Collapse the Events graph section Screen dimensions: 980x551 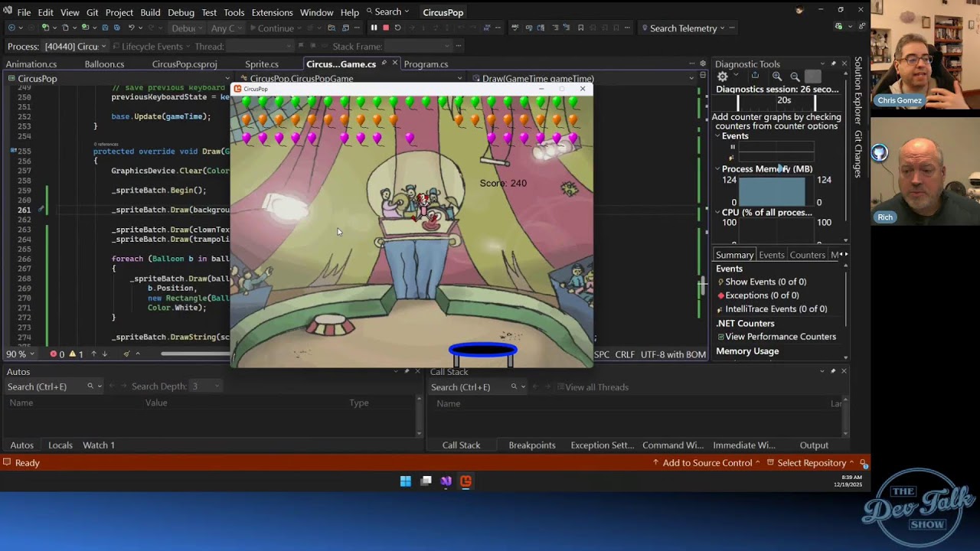[717, 136]
